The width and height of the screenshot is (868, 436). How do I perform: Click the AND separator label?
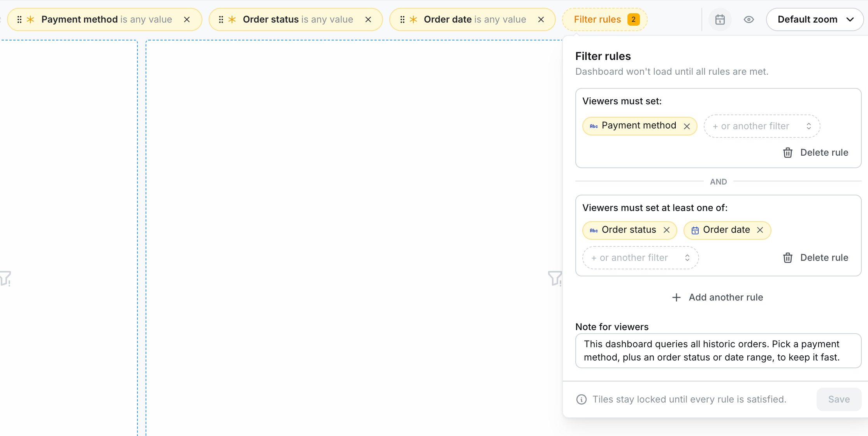point(719,182)
